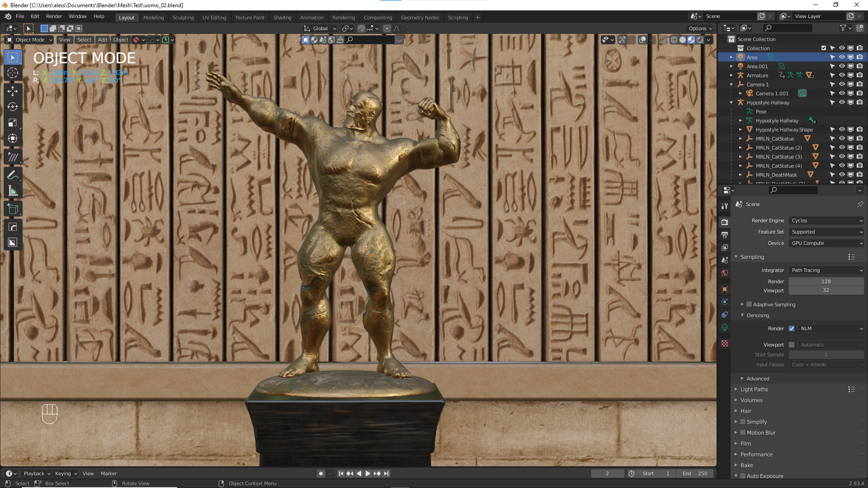Viewport: 868px width, 488px height.
Task: Select the Measure tool
Action: (13, 191)
